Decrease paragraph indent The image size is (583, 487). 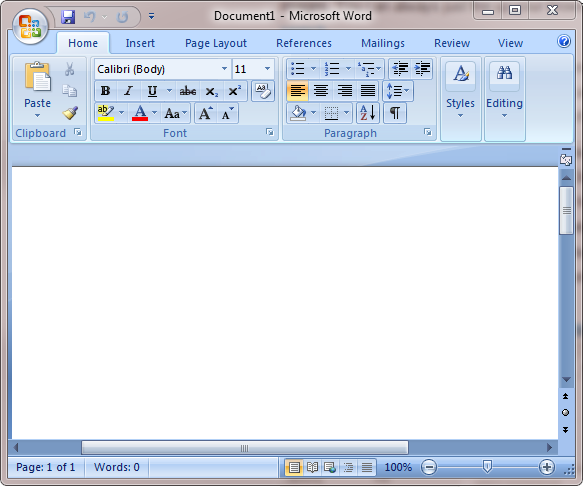tap(400, 69)
